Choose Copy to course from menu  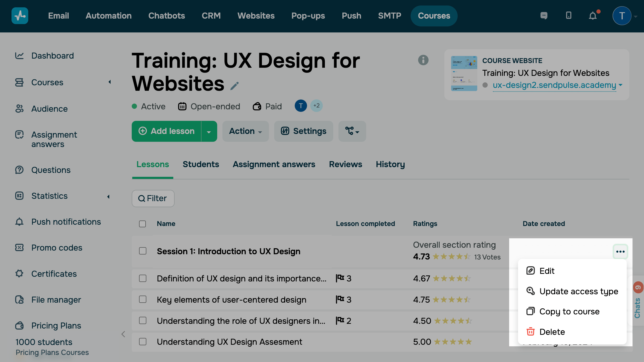569,312
